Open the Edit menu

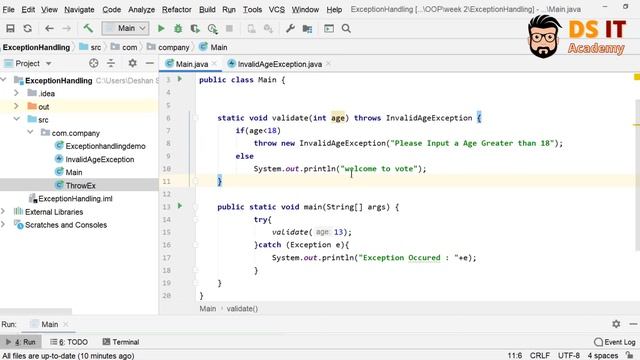(28, 9)
